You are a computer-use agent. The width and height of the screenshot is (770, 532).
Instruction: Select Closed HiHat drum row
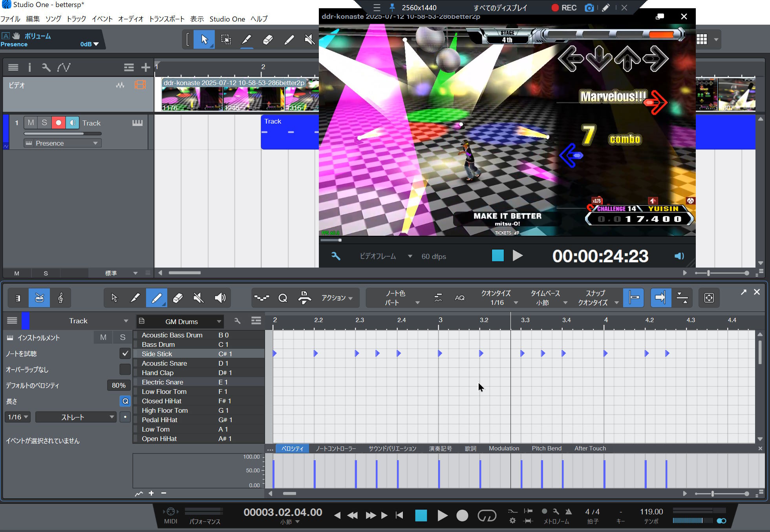click(x=199, y=401)
